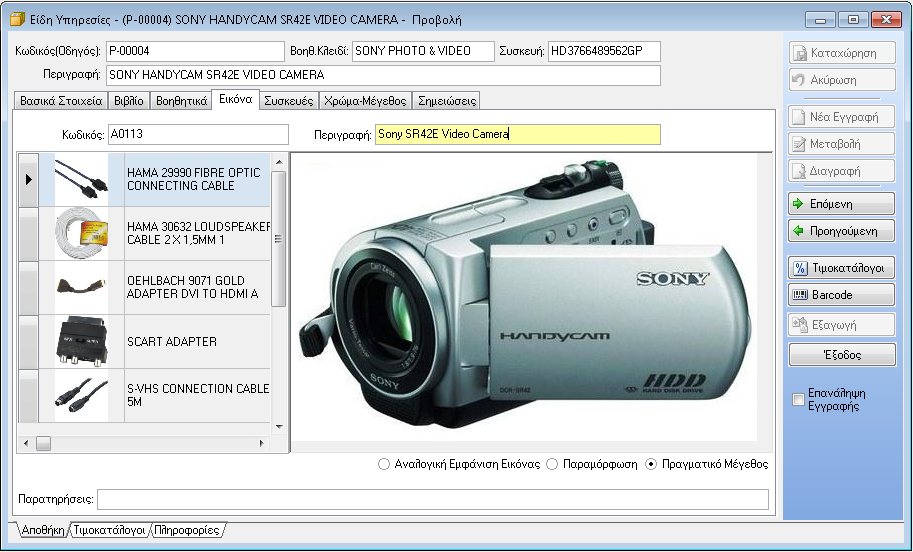
Task: Click the box application icon in title bar
Action: (x=17, y=20)
